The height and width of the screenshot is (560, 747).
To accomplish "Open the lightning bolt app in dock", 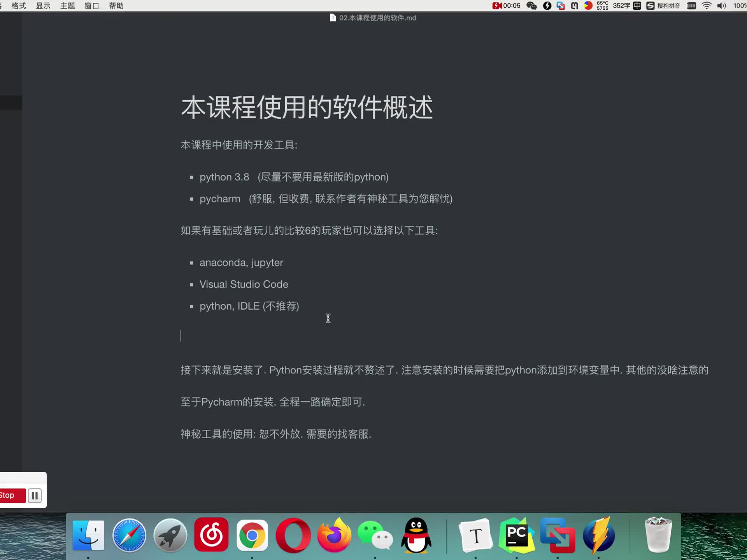I will (599, 535).
